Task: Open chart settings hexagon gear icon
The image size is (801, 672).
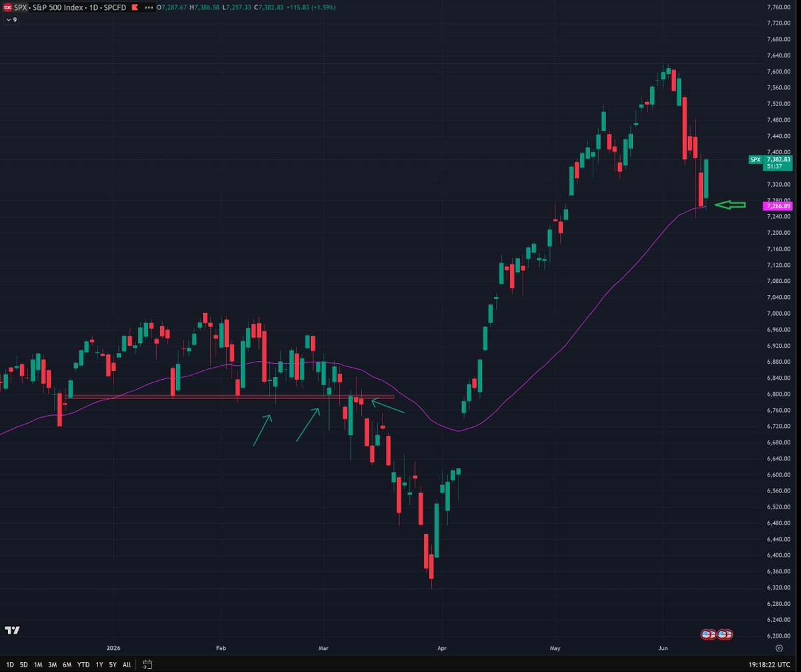Action: 779,647
